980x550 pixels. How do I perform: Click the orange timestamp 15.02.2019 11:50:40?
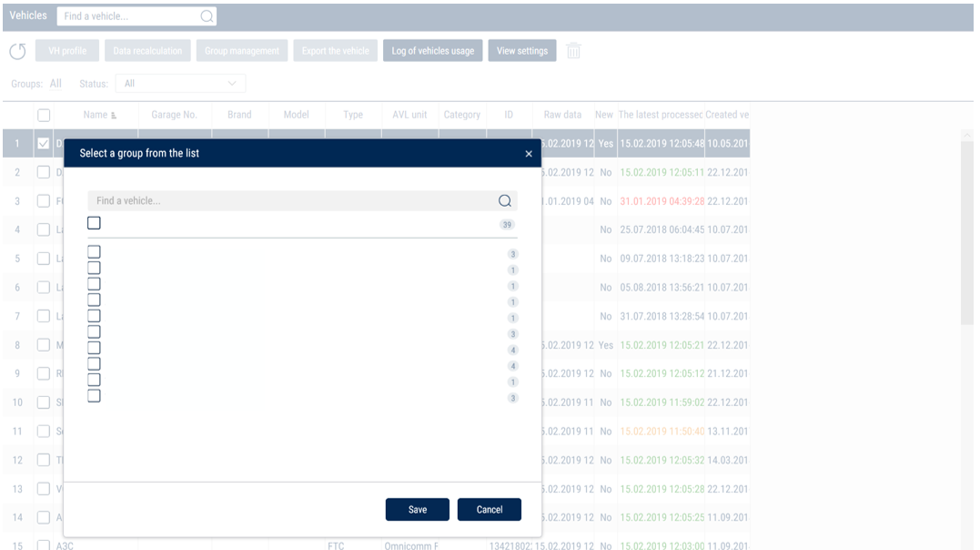tap(662, 431)
